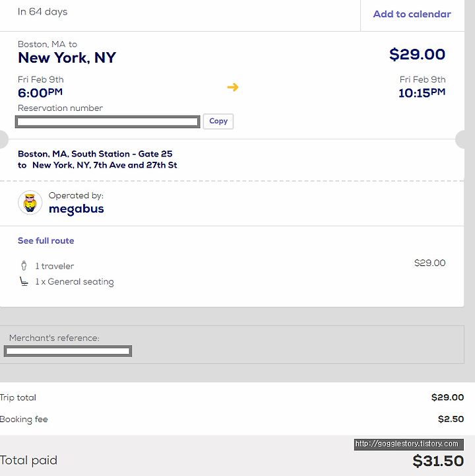The height and width of the screenshot is (476, 475).
Task: Click the 10:15PM arrival time
Action: [x=422, y=92]
